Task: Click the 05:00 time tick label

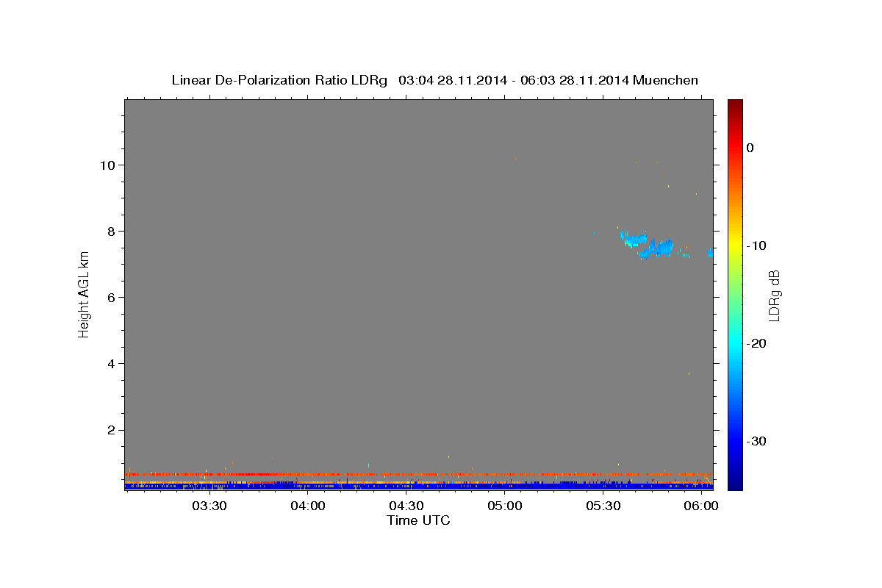Action: (505, 506)
